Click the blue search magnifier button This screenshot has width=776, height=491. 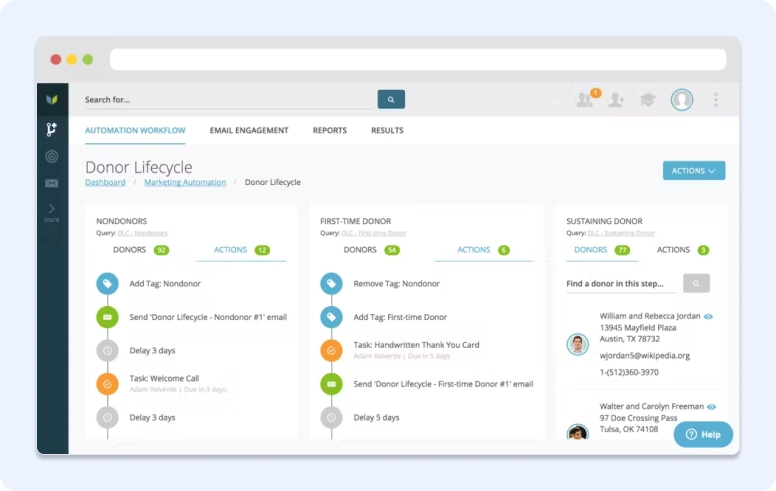tap(391, 99)
